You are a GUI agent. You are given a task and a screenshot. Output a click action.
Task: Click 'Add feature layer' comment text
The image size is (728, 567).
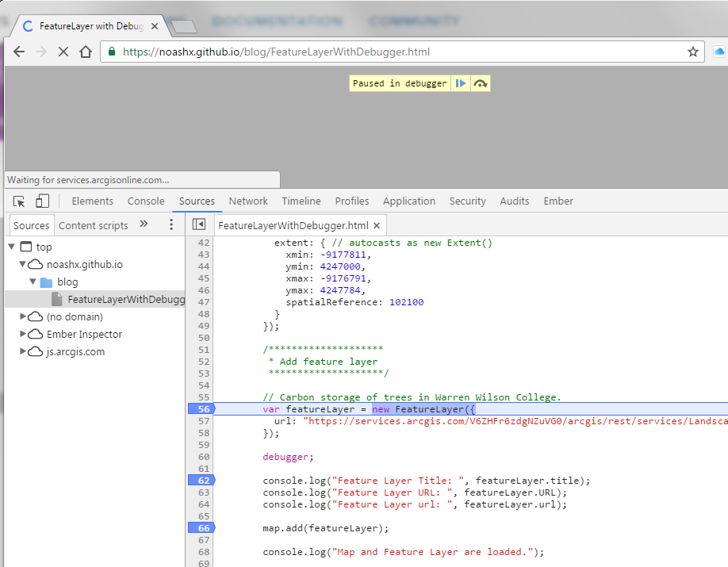coord(329,362)
